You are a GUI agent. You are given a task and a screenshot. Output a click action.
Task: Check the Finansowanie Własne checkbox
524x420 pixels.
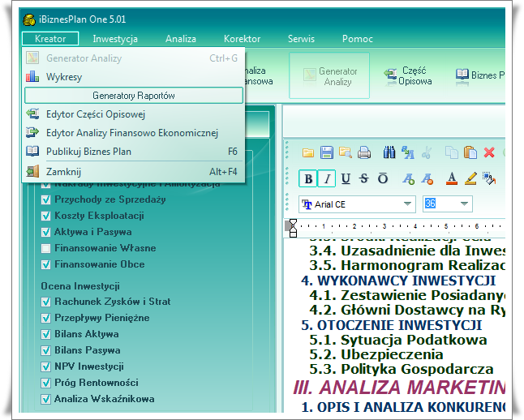click(47, 248)
